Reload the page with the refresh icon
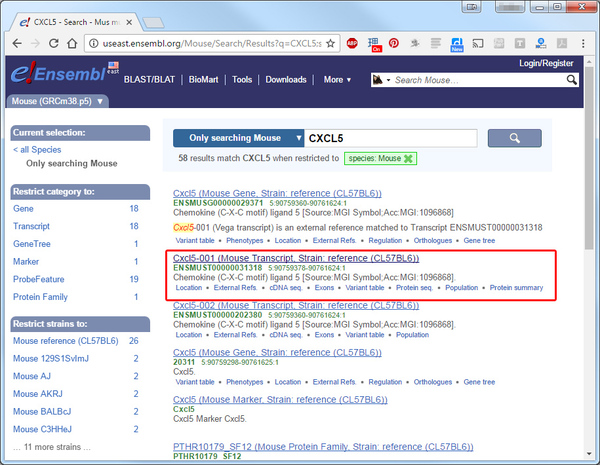 [54, 43]
